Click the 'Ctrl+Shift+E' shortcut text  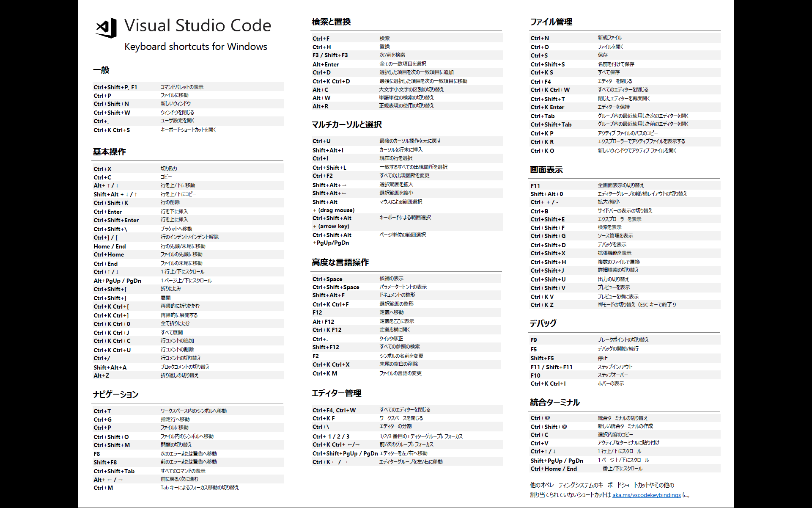click(x=548, y=219)
